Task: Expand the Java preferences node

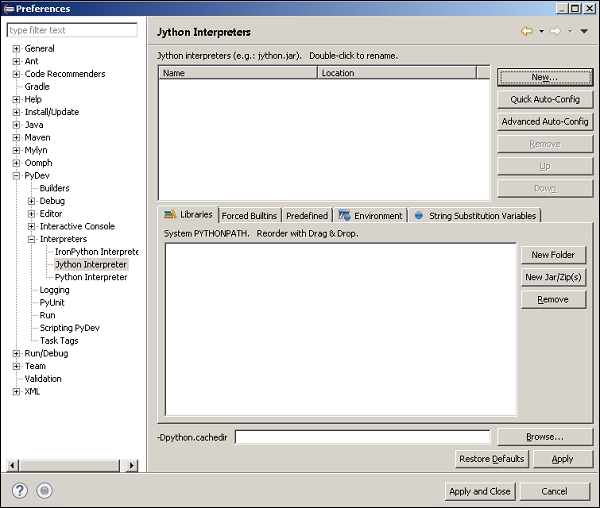Action: 16,125
